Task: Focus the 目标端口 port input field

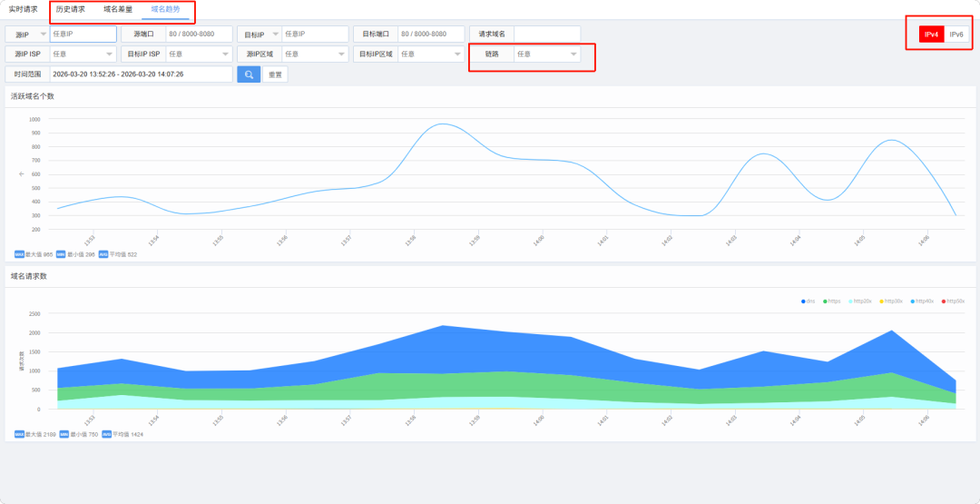Action: 431,35
